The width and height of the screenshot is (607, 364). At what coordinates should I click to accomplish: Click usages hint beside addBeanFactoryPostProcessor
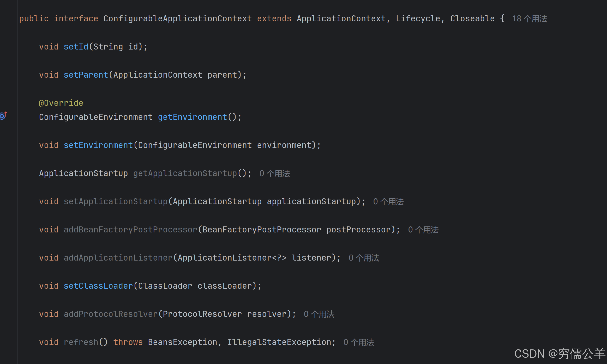coord(423,230)
